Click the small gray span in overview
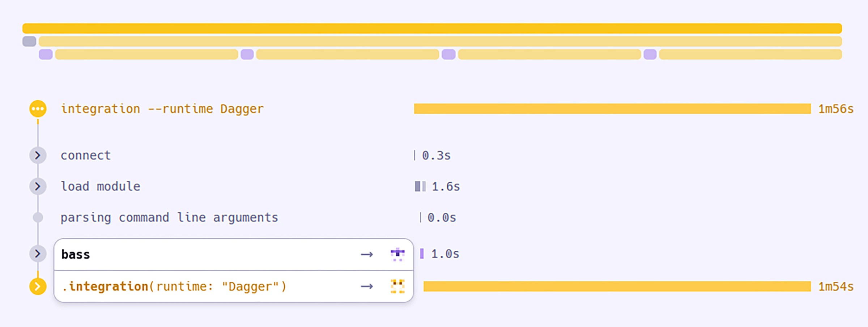This screenshot has width=868, height=327. (29, 41)
